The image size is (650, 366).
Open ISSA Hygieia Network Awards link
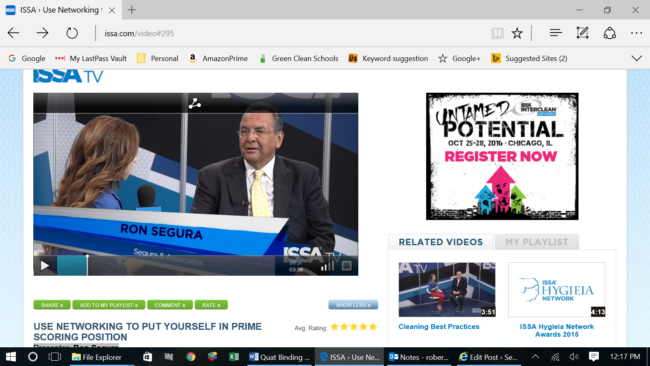[x=557, y=330]
